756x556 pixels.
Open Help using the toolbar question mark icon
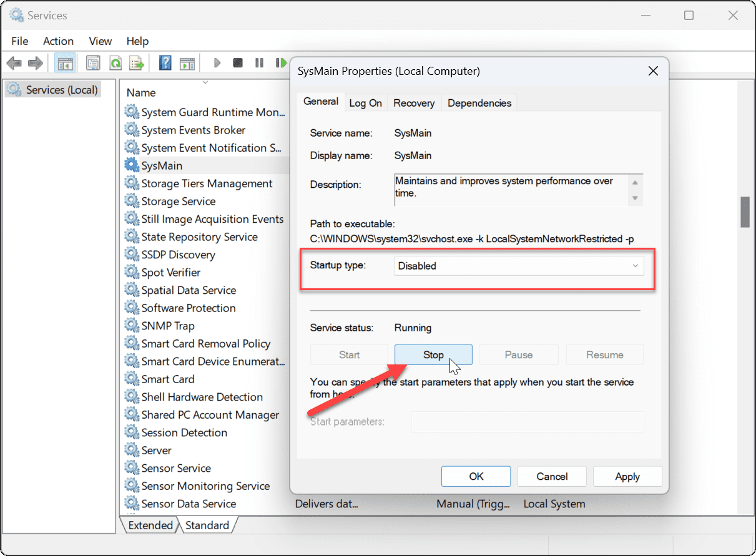click(x=166, y=62)
